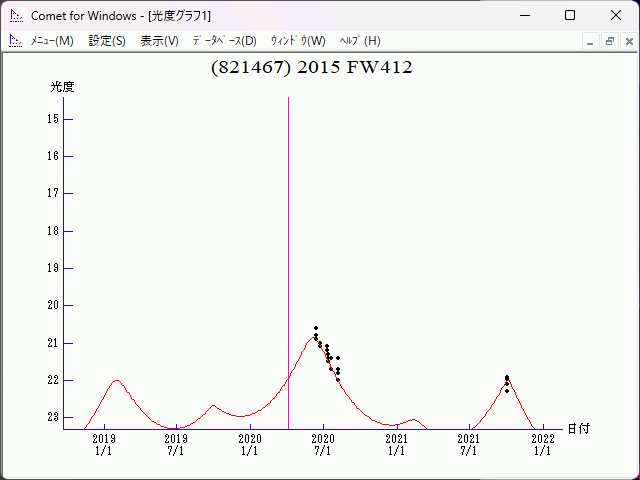Show the ウィンドウ(W) window menu
This screenshot has height=480, width=640.
click(x=298, y=41)
